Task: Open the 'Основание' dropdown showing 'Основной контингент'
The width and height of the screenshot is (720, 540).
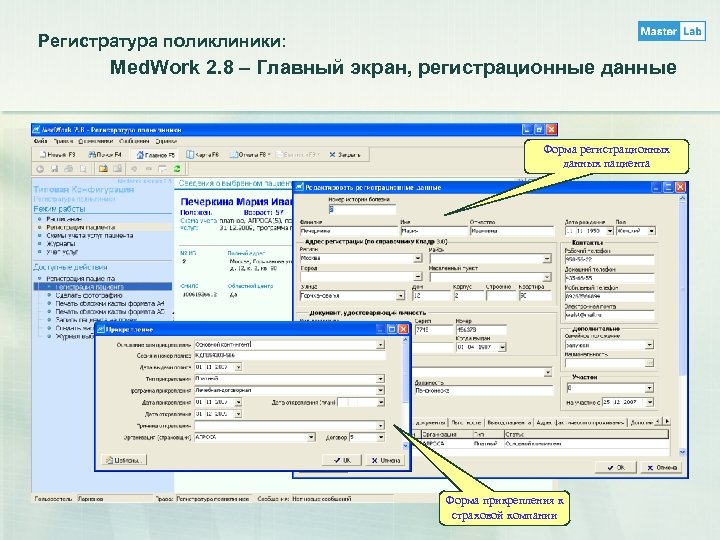Action: click(x=381, y=344)
